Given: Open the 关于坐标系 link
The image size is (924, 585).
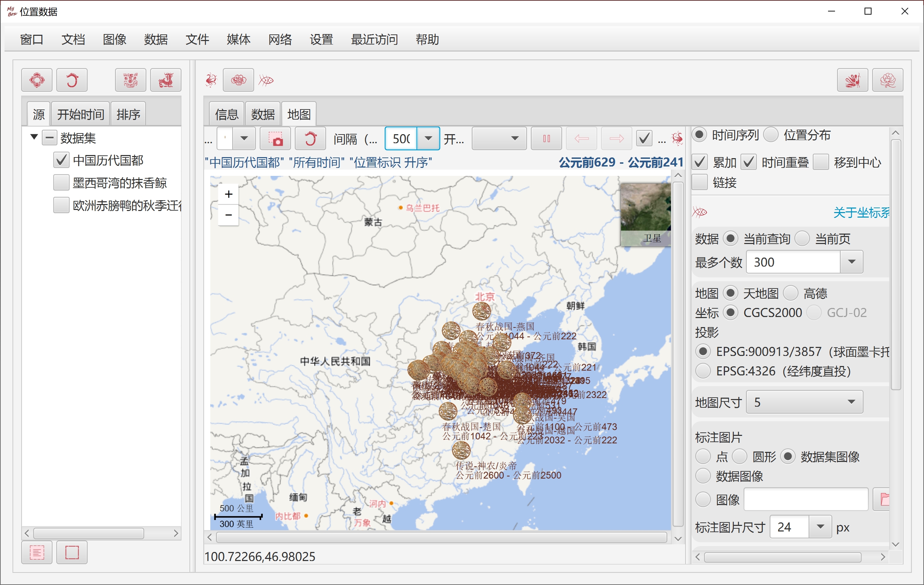Looking at the screenshot, I should pos(861,212).
